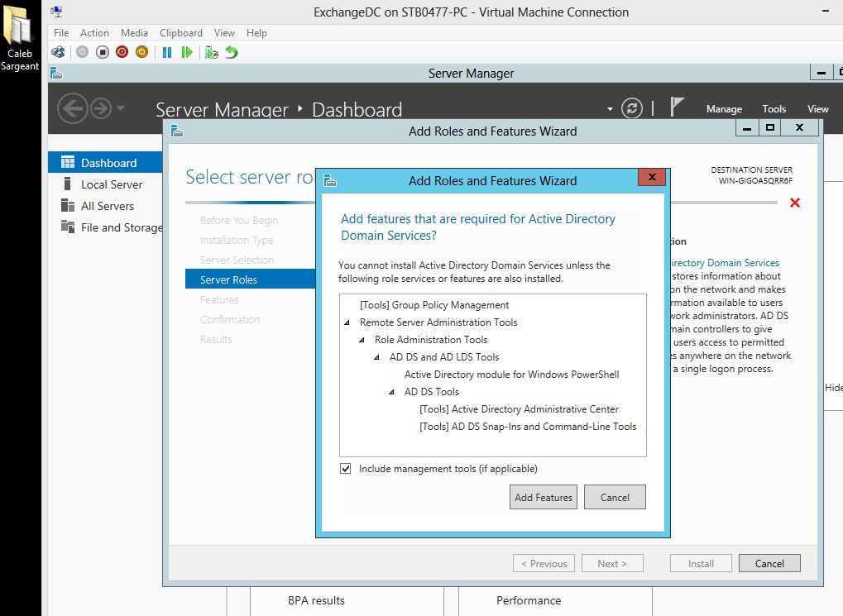Maximize the Add Roles and Features Wizard
The width and height of the screenshot is (843, 616).
click(770, 127)
